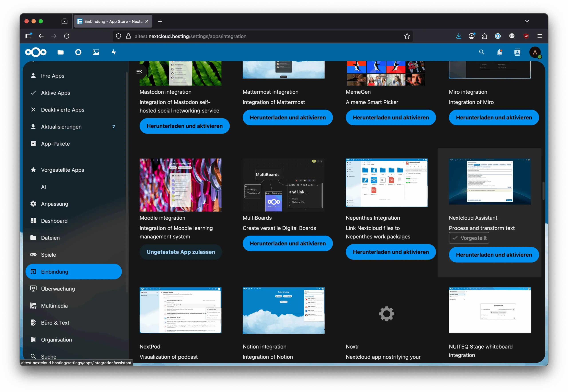Screen dimensions: 568x392
Task: Select Aktive Apps category
Action: (73, 93)
